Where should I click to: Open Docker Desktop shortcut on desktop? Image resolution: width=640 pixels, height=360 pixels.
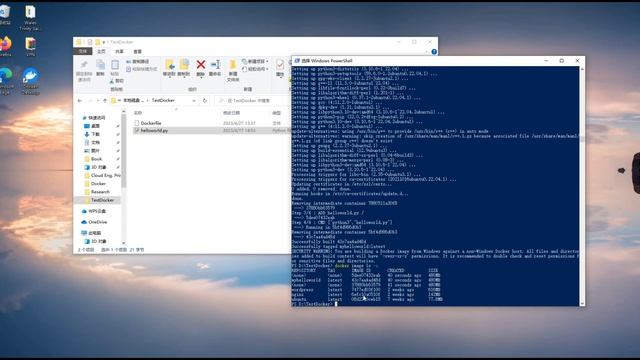(x=31, y=81)
